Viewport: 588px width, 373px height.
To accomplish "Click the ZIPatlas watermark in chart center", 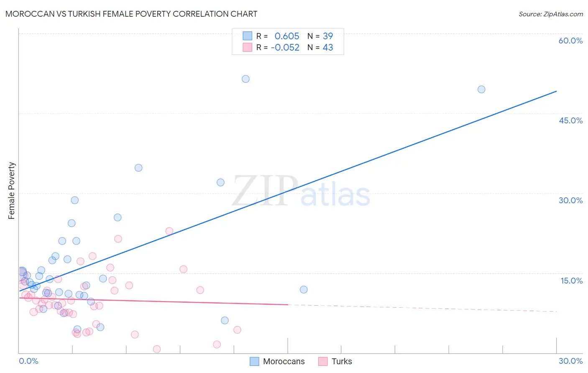I will tap(301, 192).
